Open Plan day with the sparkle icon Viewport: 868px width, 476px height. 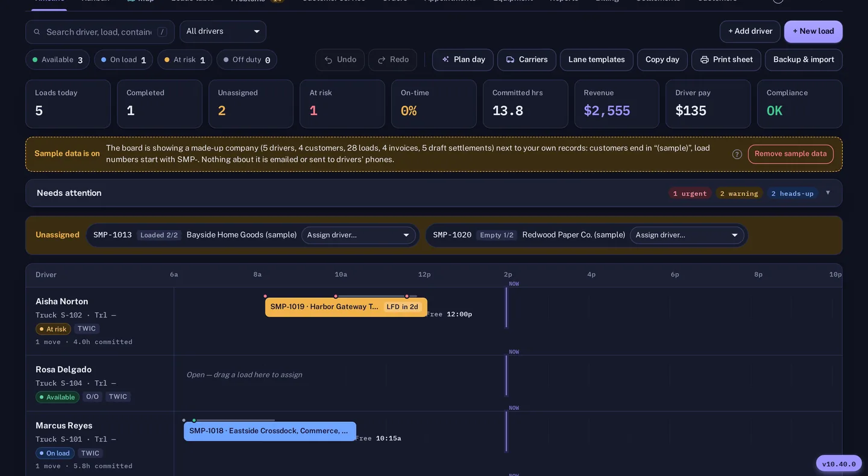463,60
